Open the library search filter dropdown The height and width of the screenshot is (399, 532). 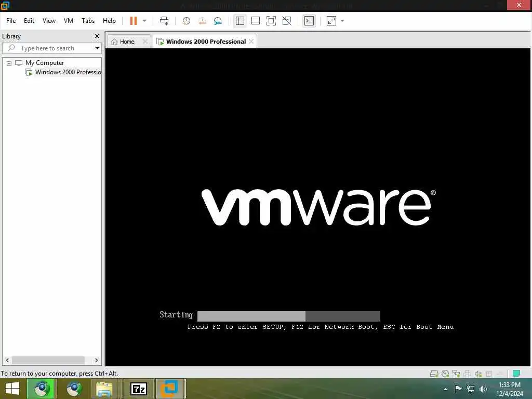(97, 48)
